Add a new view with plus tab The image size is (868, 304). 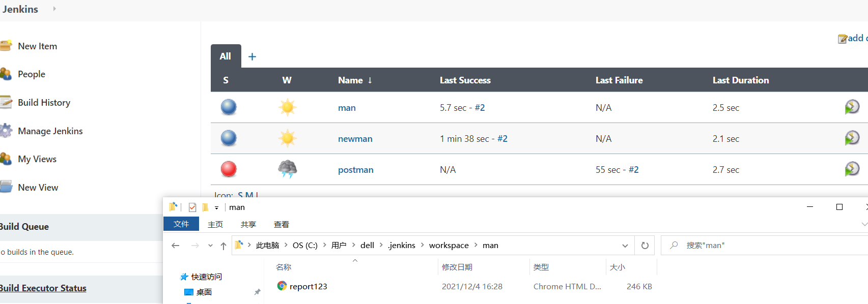tap(252, 56)
